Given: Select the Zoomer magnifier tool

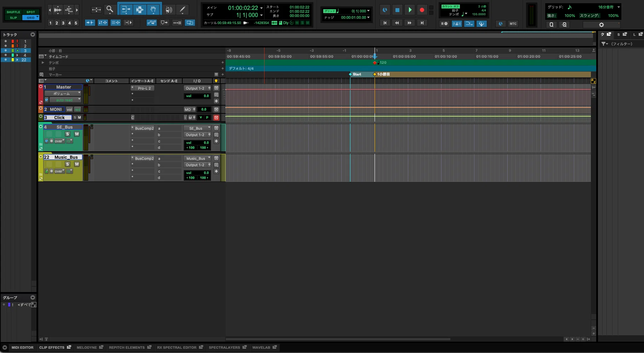Looking at the screenshot, I should coord(110,10).
